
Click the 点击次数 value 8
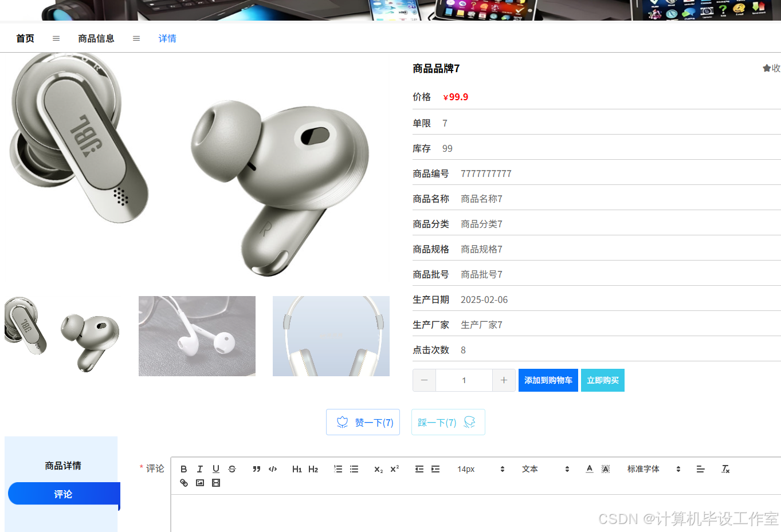point(463,350)
